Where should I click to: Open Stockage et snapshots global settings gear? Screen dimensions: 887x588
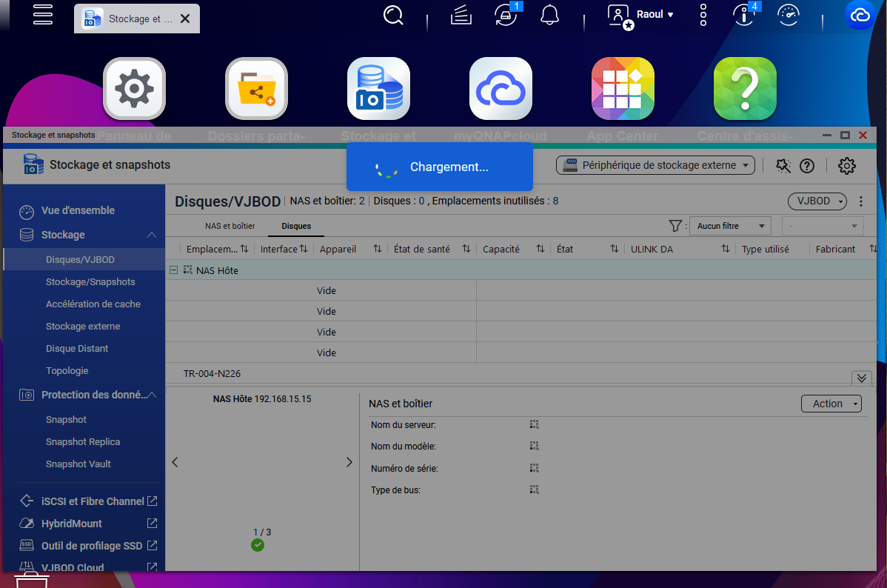pos(846,166)
